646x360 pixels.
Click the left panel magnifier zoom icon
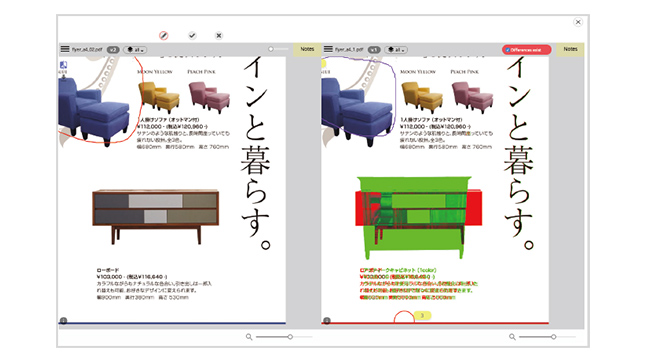[249, 337]
